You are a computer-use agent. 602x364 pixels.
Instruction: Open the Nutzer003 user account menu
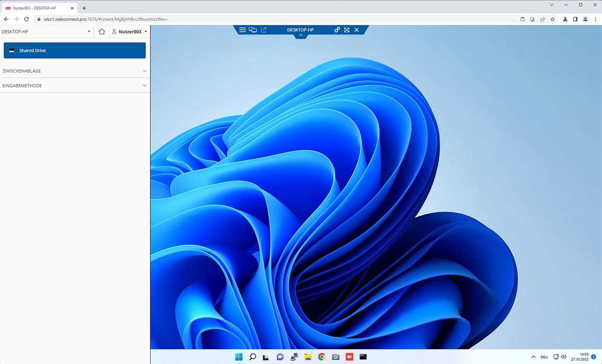(129, 31)
